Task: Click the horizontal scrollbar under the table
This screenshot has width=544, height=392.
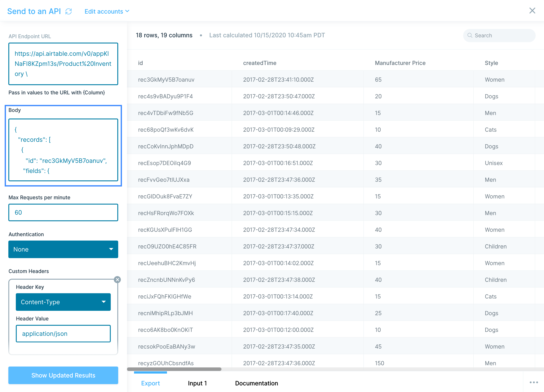Action: click(174, 369)
